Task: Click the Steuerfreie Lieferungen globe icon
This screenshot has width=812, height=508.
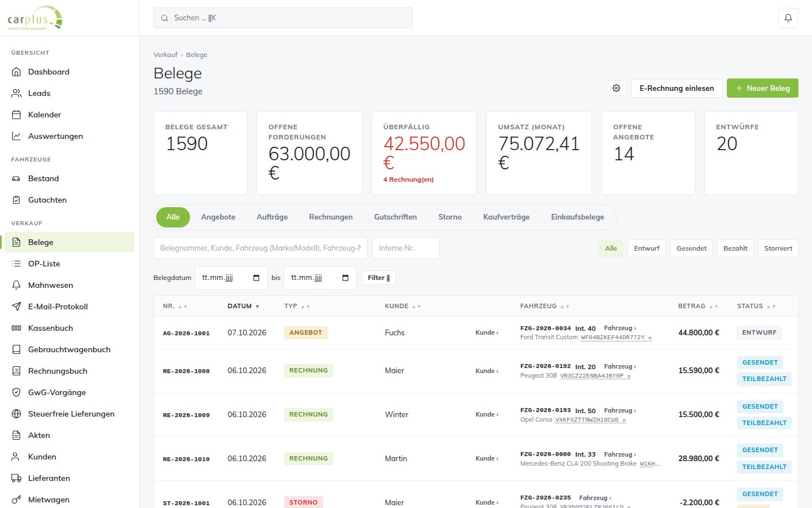Action: [x=16, y=414]
